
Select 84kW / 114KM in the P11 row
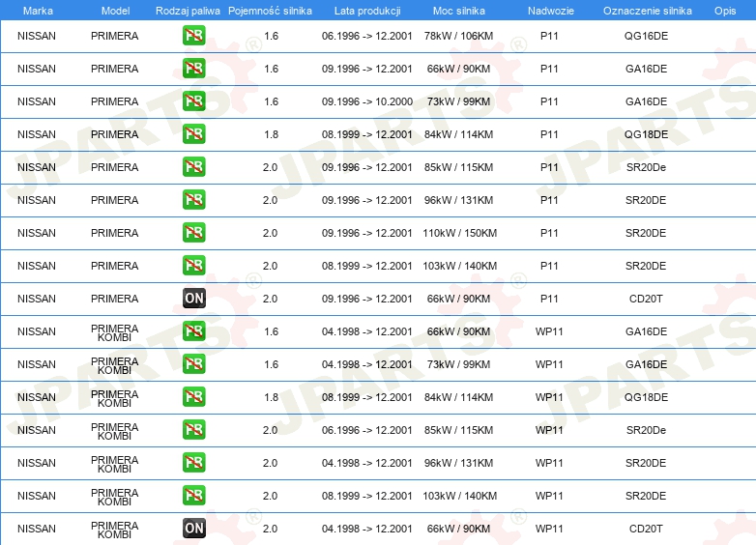point(458,134)
